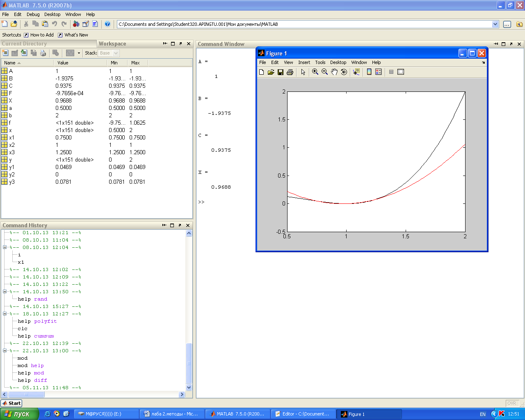The width and height of the screenshot is (525, 420).
Task: Select 'help polyfit' in Command History
Action: pyautogui.click(x=37, y=321)
